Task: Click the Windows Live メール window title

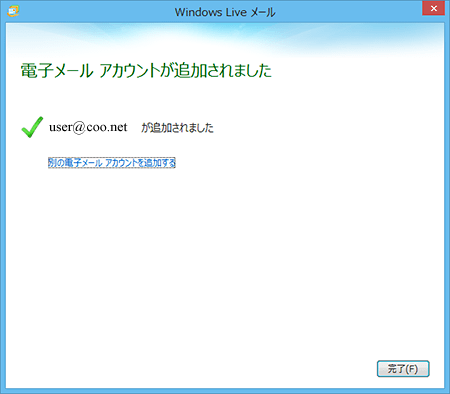Action: point(225,12)
